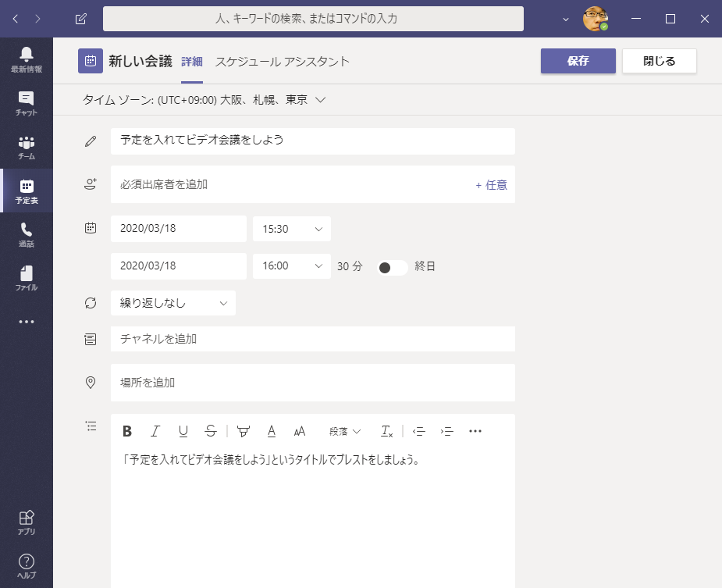Apply bold formatting in editor

pyautogui.click(x=127, y=431)
